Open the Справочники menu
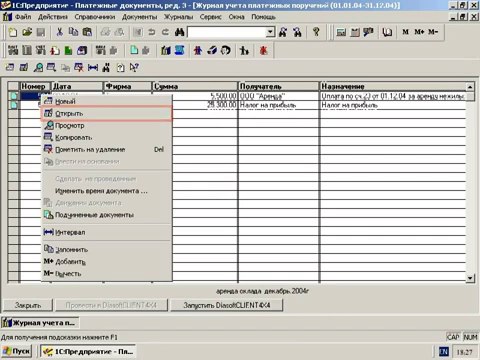The height and width of the screenshot is (360, 480). (95, 17)
